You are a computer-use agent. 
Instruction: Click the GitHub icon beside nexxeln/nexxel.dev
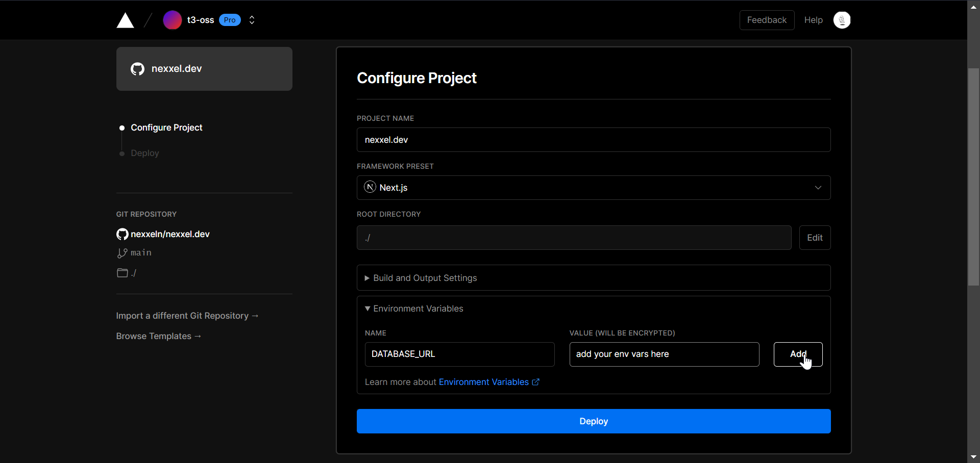(x=122, y=234)
